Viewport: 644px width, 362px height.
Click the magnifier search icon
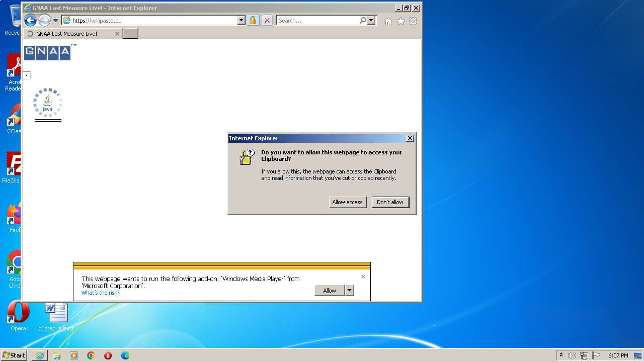[363, 21]
